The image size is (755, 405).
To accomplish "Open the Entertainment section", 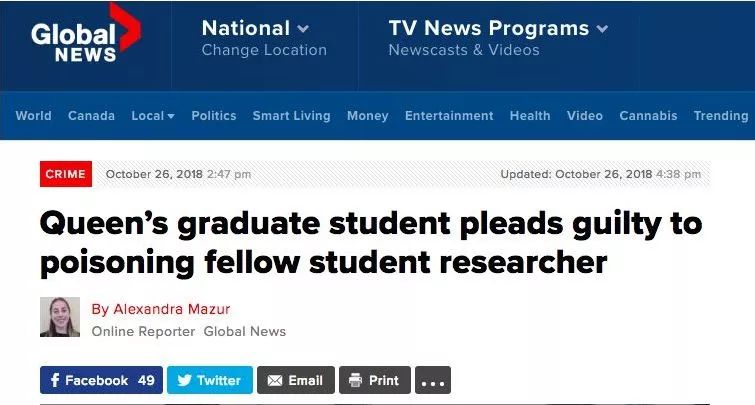I will click(x=449, y=116).
